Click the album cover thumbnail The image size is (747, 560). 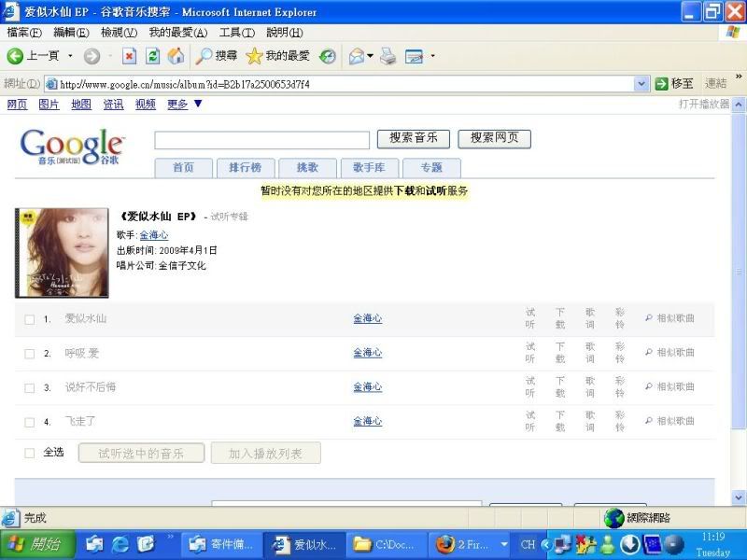pos(62,253)
